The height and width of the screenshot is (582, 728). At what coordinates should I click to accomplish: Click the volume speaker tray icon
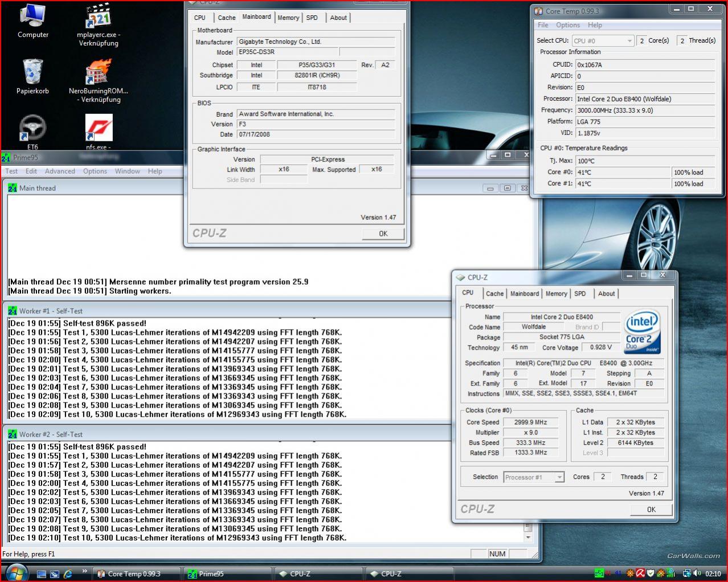pyautogui.click(x=697, y=573)
